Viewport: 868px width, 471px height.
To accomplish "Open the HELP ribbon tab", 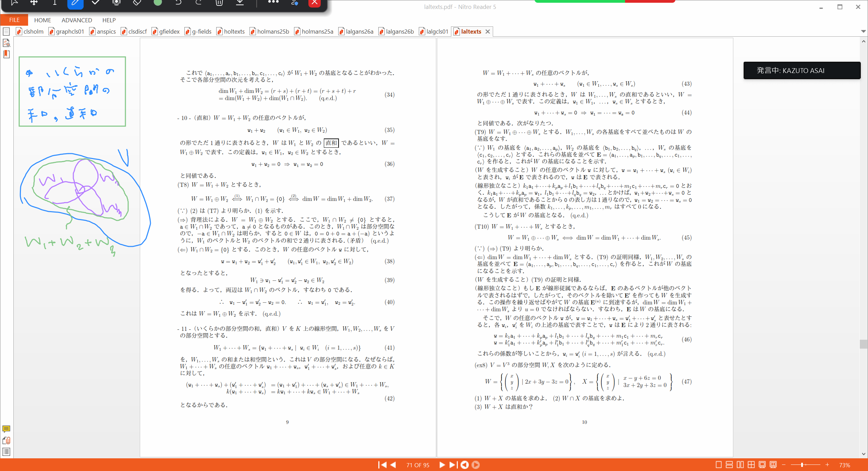I will [109, 20].
